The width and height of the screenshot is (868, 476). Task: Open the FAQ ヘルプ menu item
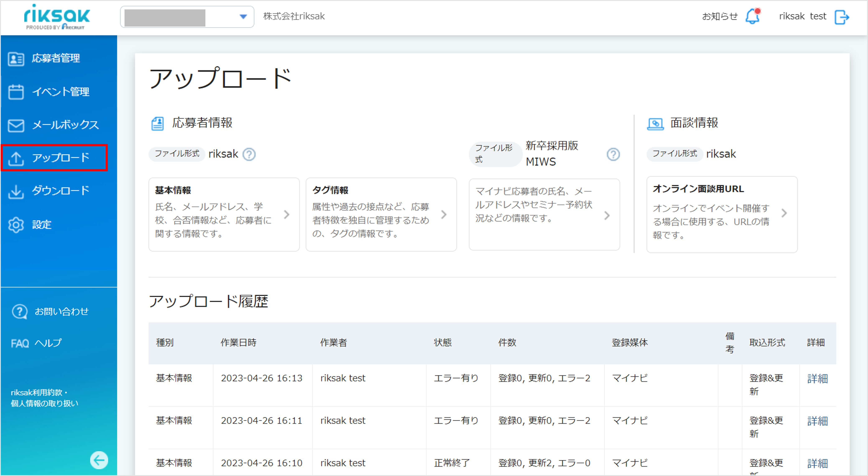click(x=36, y=343)
